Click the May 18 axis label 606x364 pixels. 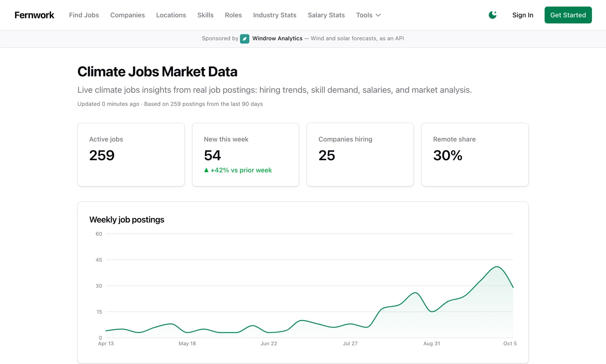point(187,343)
